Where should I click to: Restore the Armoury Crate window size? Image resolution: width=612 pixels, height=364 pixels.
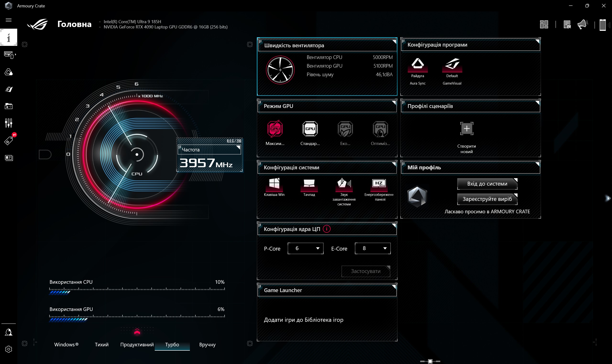(x=587, y=6)
